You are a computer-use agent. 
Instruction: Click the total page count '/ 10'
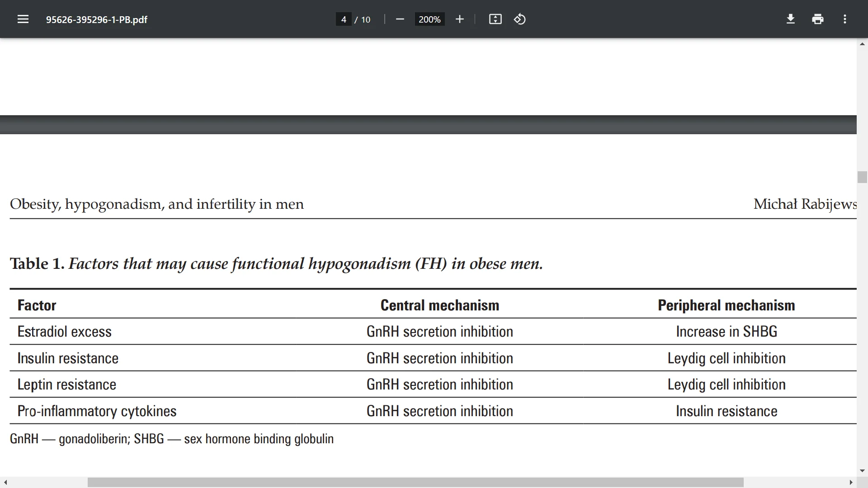point(363,19)
